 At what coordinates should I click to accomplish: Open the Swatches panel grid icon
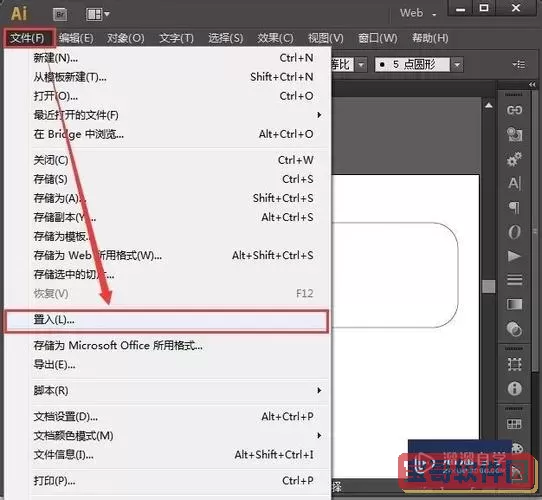click(x=514, y=424)
